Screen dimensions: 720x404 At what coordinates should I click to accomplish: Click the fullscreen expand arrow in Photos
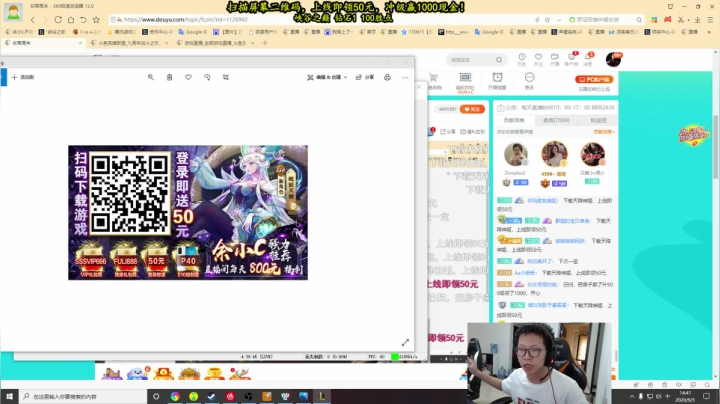click(x=405, y=342)
